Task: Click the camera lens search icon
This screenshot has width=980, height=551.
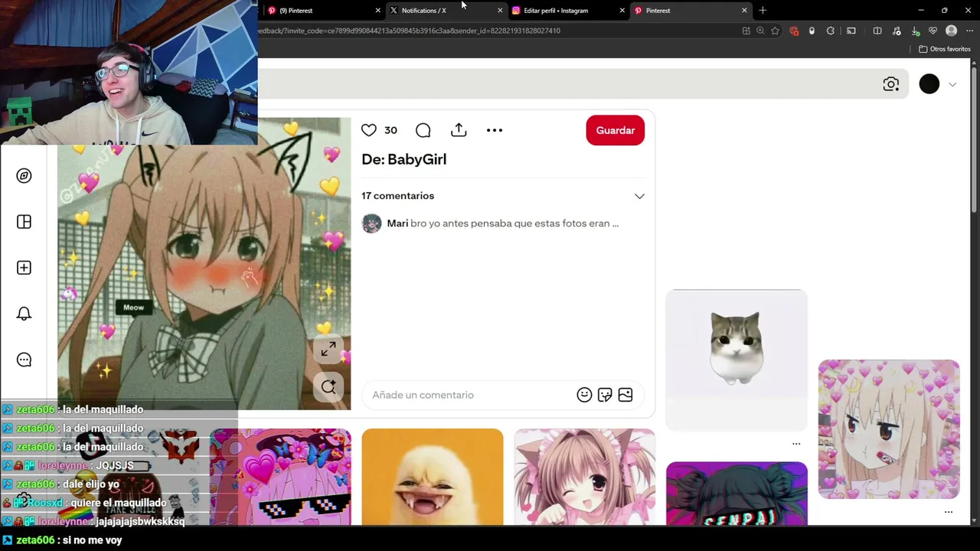Action: coord(890,84)
